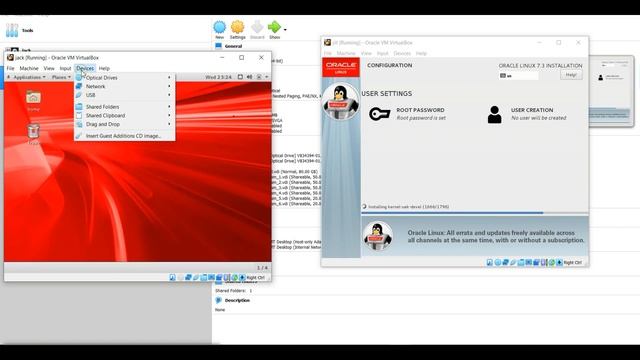Open Devices menu in installer VM window
Image resolution: width=640 pixels, height=360 pixels.
tap(402, 53)
